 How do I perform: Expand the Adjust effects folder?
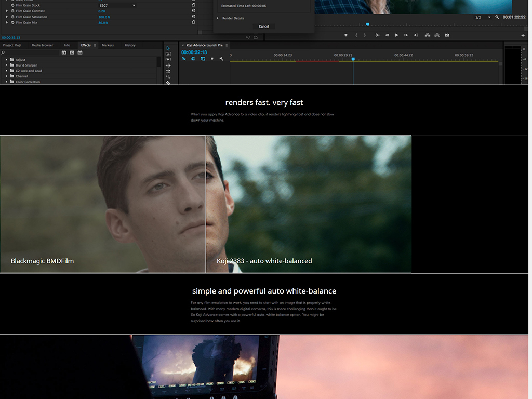[6, 59]
